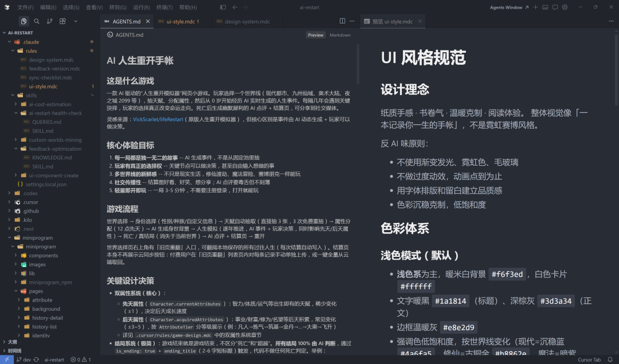
Task: Toggle the primary sidebar layout icon
Action: [x=222, y=7]
